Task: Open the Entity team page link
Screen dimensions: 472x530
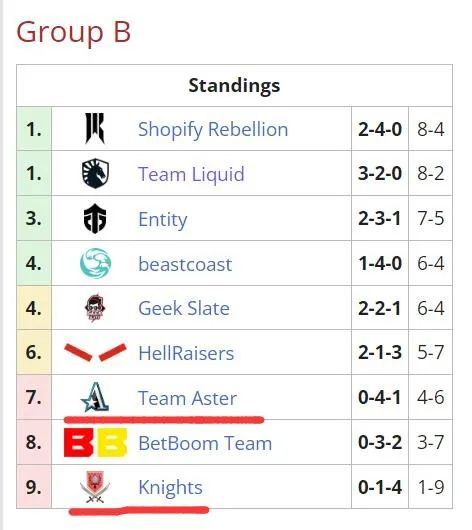Action: point(163,219)
